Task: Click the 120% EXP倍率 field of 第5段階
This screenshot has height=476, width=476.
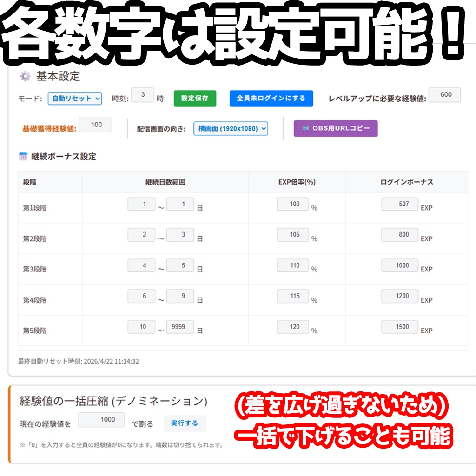Action: (293, 326)
